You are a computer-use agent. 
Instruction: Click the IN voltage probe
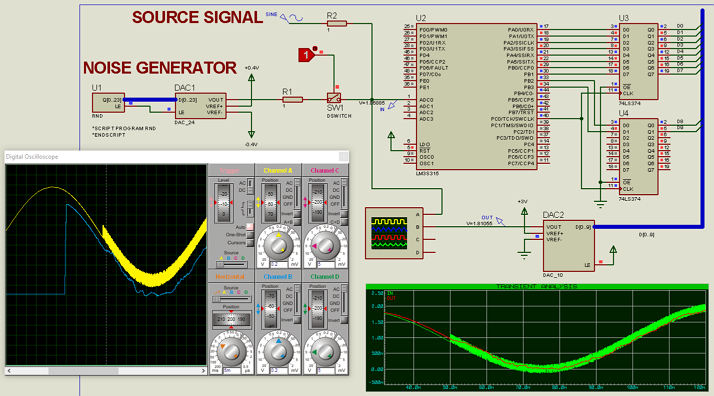[392, 105]
